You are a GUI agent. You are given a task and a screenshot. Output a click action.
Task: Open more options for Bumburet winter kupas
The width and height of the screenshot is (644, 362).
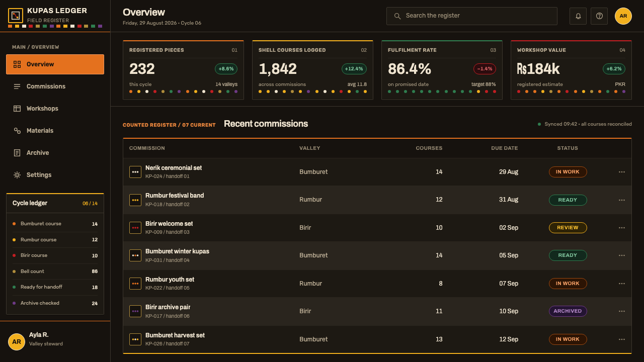tap(622, 255)
